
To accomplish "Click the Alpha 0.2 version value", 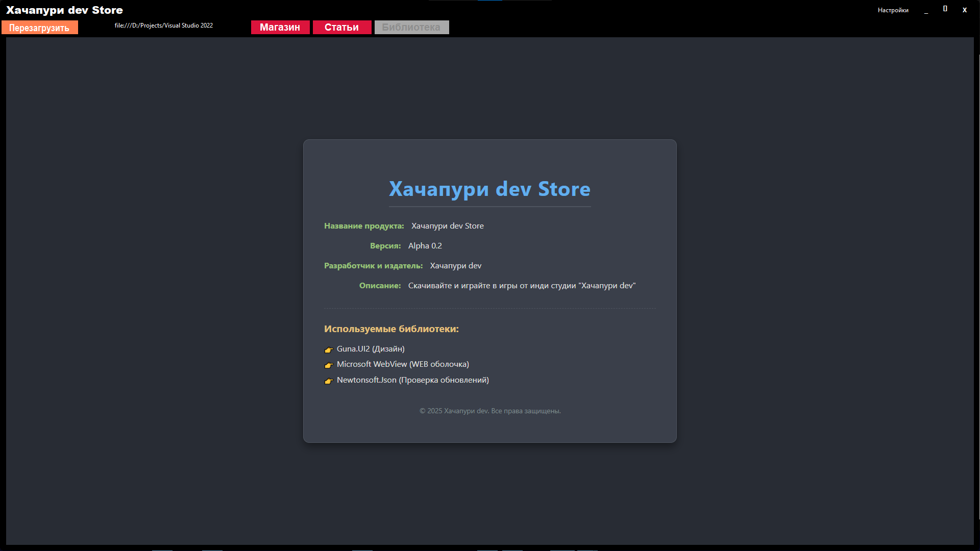I will [x=425, y=246].
